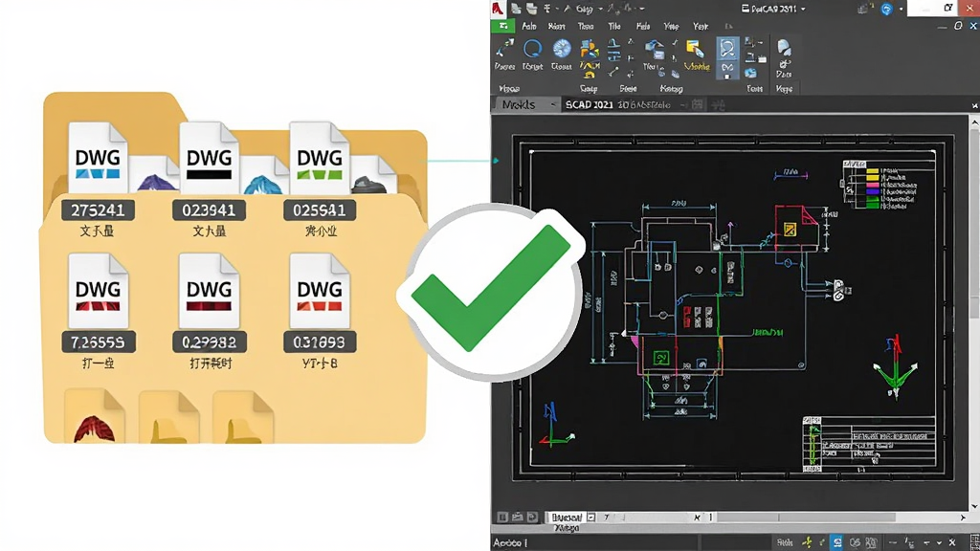Pick the blue swatch in drawing legend
The width and height of the screenshot is (980, 551).
(873, 191)
